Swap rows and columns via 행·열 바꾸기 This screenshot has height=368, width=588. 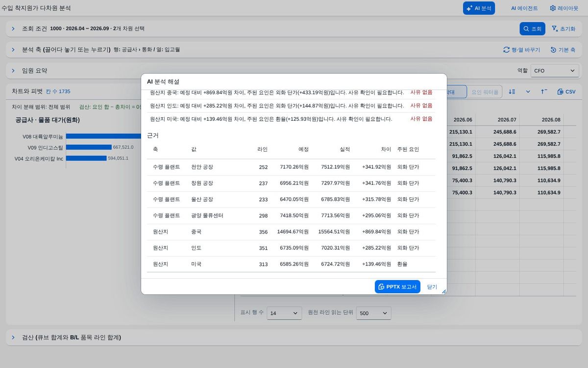(521, 50)
